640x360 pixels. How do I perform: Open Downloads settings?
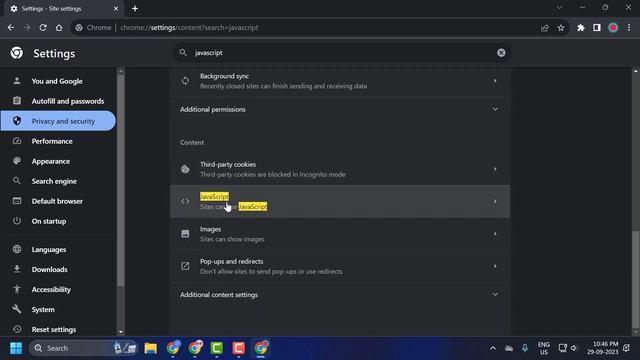58,269
